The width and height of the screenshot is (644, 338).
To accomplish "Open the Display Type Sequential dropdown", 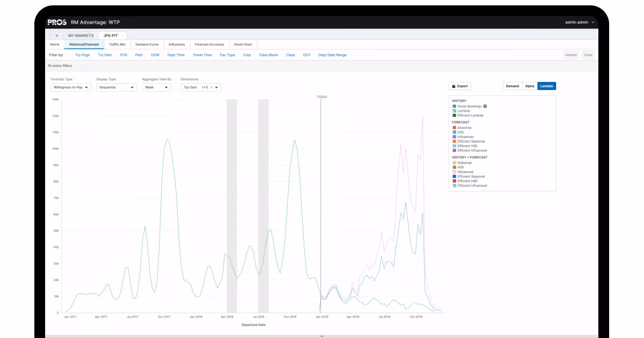I will (116, 87).
